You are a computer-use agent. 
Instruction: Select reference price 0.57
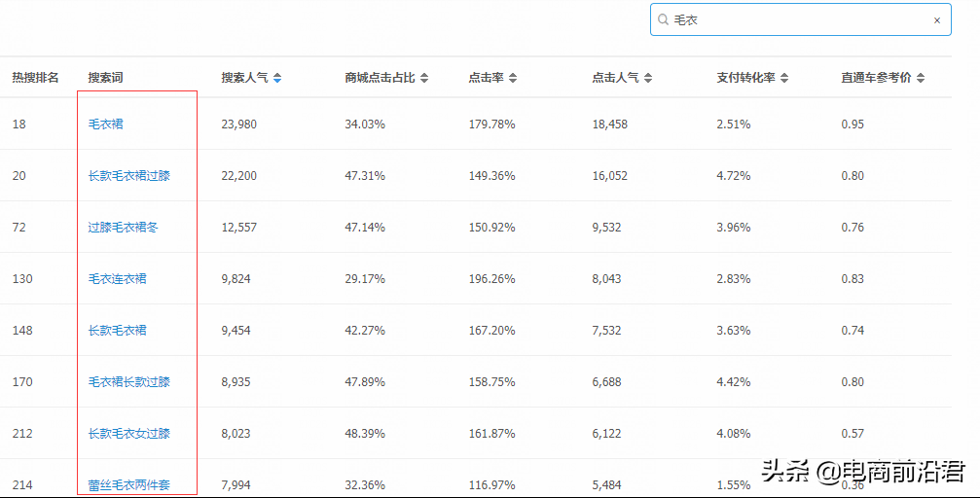853,434
